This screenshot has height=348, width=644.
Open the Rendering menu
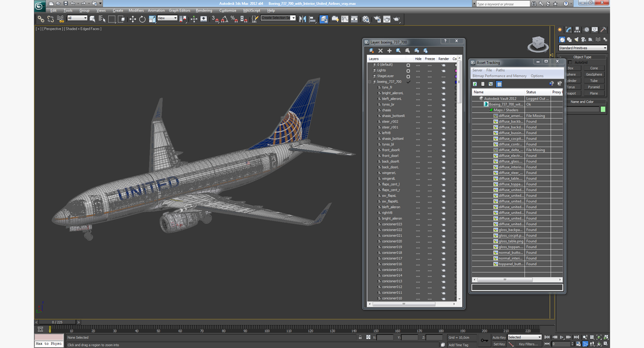[204, 10]
